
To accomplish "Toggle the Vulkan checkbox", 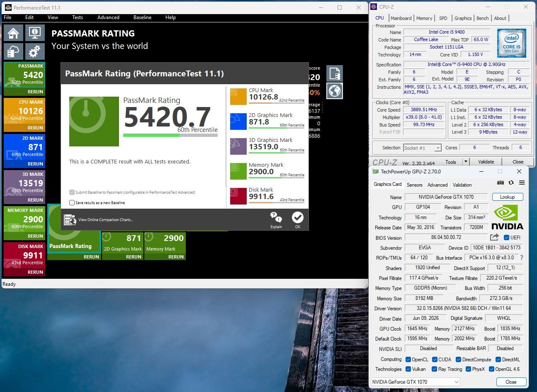I will click(x=408, y=369).
